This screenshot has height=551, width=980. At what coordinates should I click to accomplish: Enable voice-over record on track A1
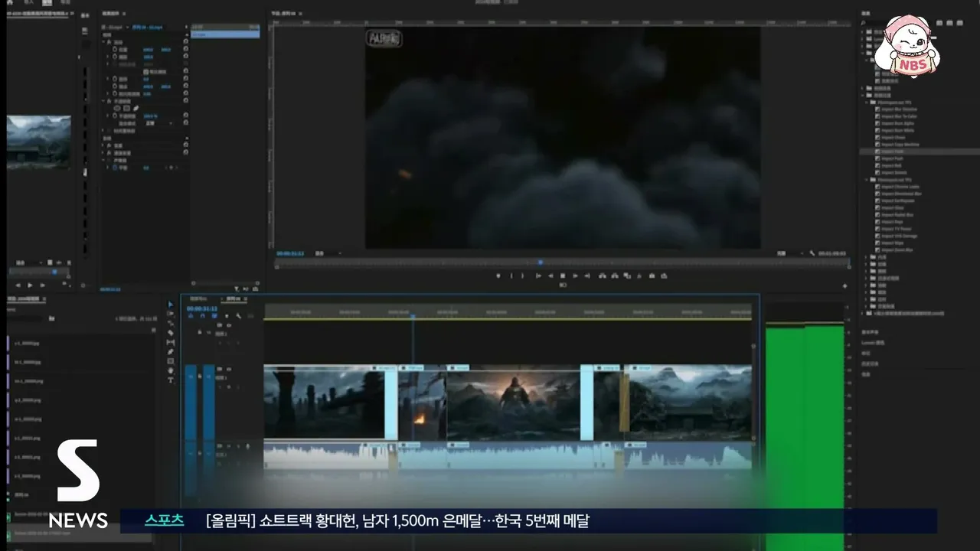[247, 445]
